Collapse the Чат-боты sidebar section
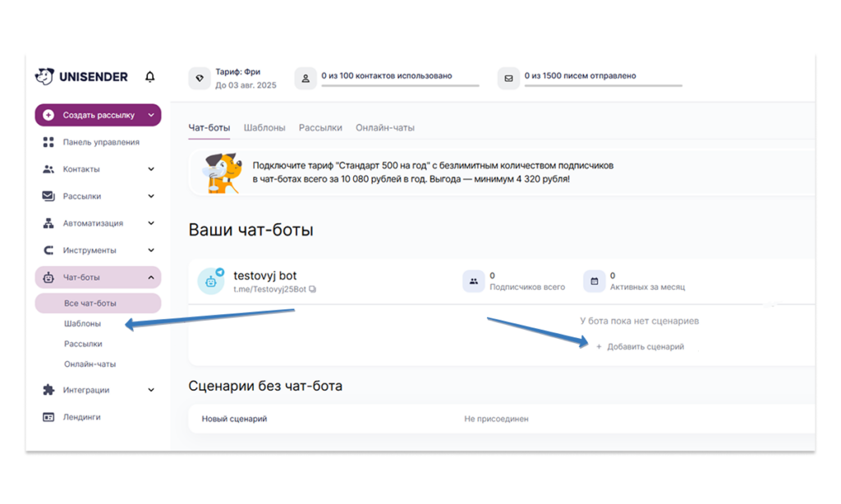The width and height of the screenshot is (841, 504). point(151,277)
